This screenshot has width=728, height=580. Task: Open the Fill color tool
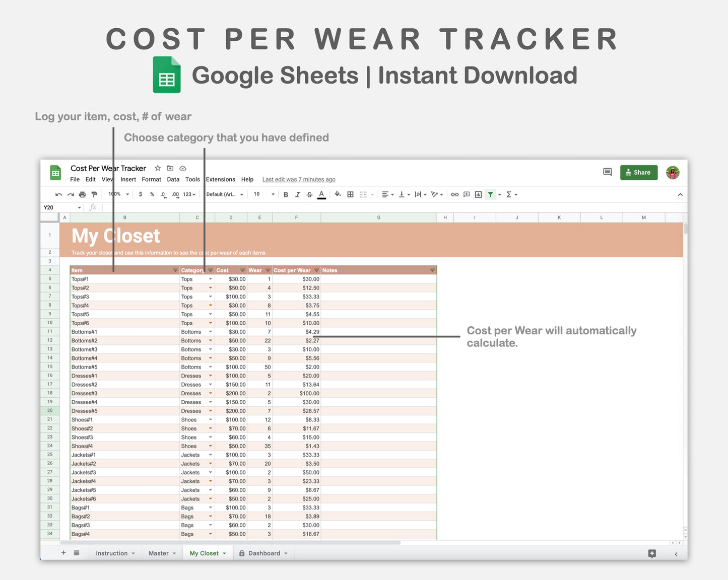tap(338, 194)
